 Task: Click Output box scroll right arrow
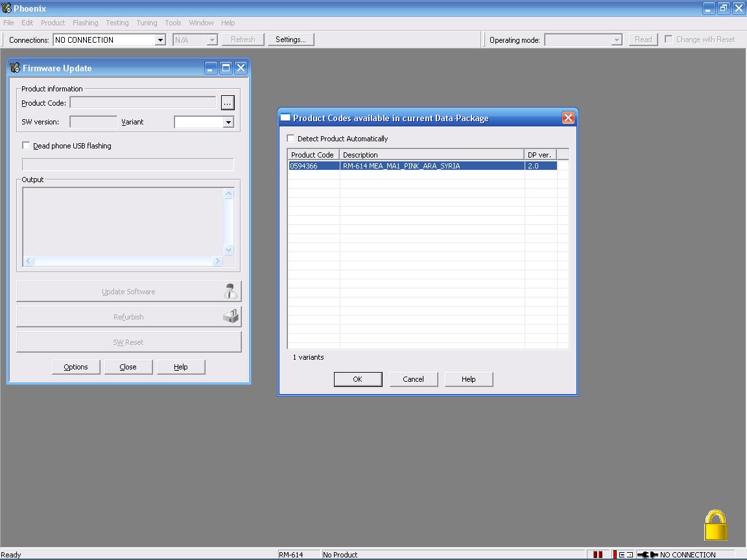(218, 261)
